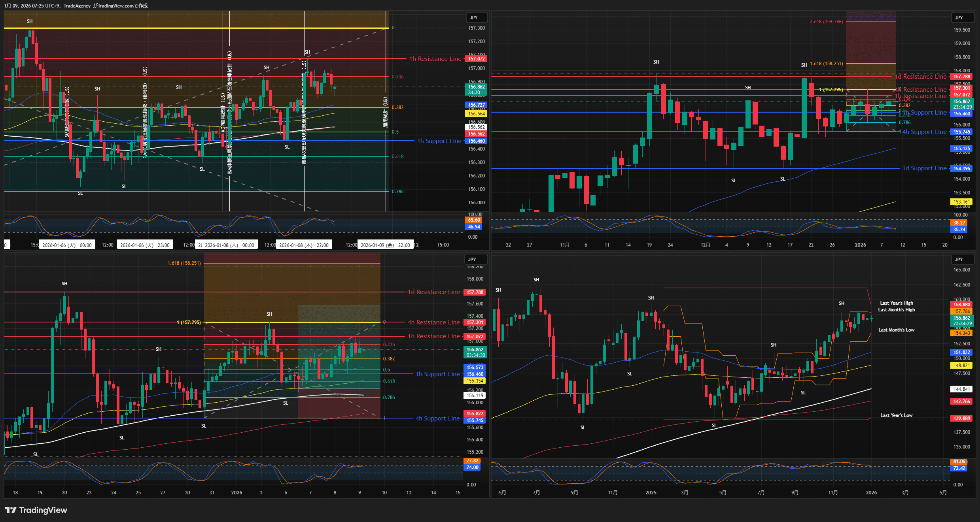Viewport: 980px width, 522px height.
Task: Select the 157.072 1h Resistance price tag top-left
Action: click(476, 59)
